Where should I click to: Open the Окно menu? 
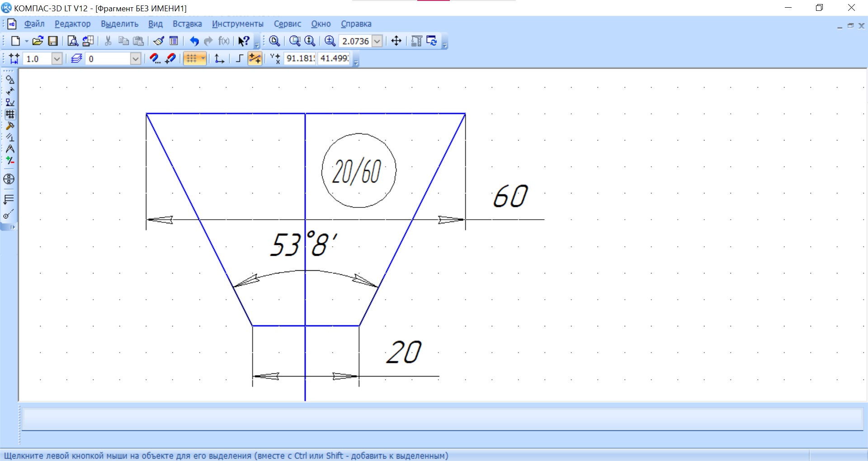pos(321,24)
